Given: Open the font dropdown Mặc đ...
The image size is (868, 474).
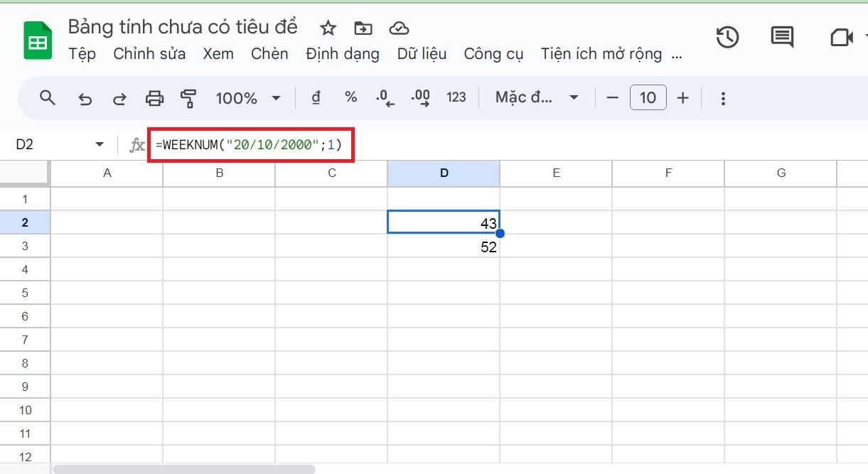Looking at the screenshot, I should pyautogui.click(x=537, y=98).
